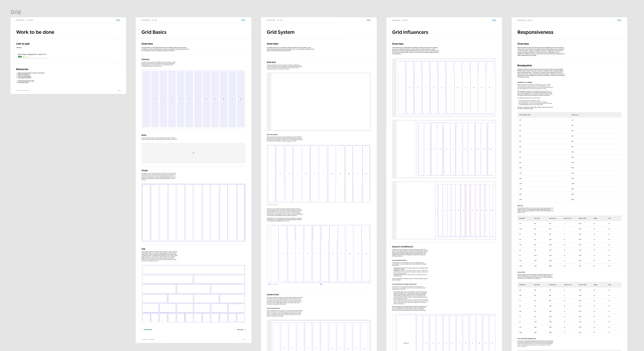Click Beta badge on Responsiveness frame
This screenshot has width=644, height=351.
pyautogui.click(x=619, y=20)
